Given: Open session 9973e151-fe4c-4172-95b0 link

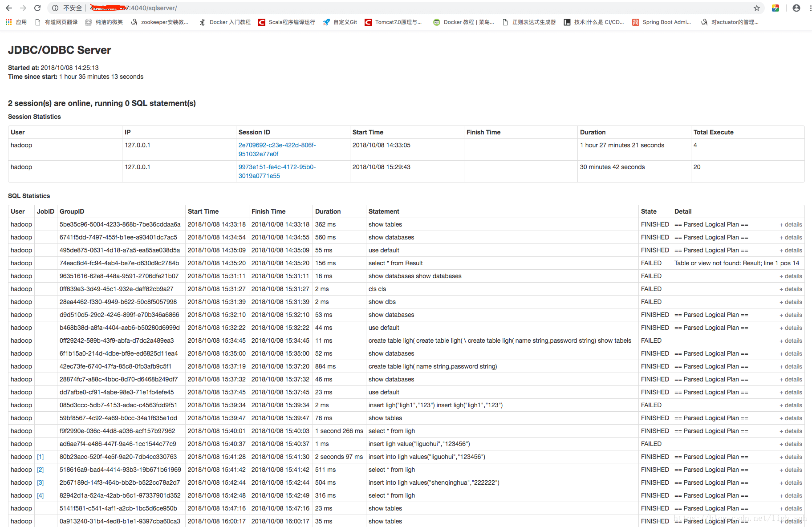Looking at the screenshot, I should coord(277,171).
